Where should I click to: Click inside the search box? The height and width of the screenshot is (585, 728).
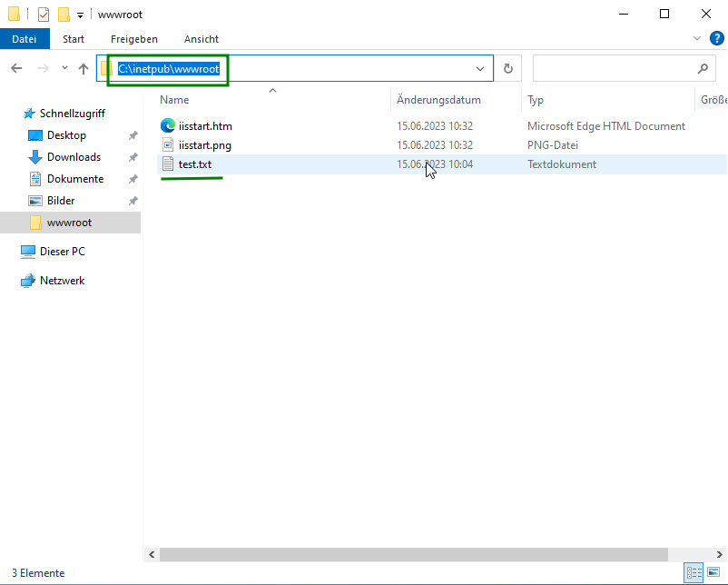coord(617,67)
